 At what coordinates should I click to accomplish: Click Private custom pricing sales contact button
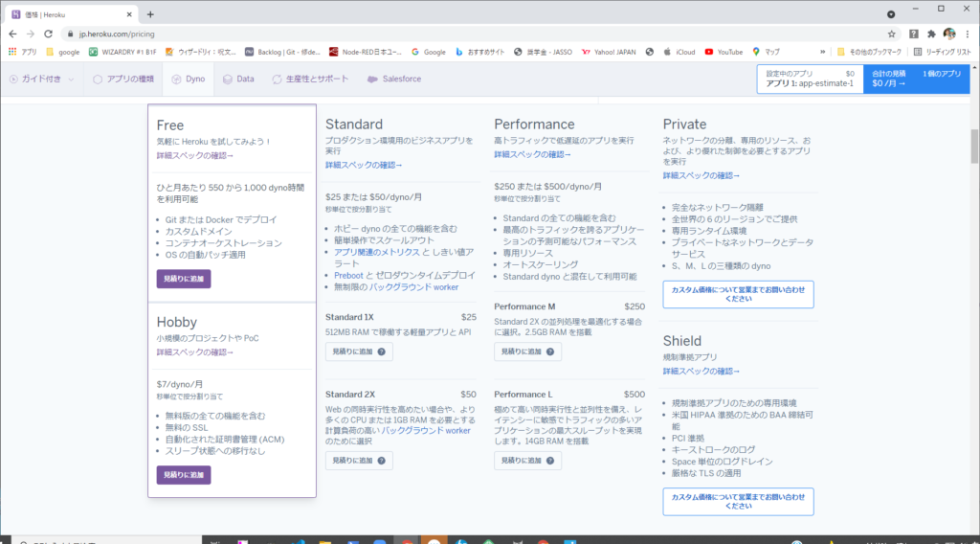738,294
